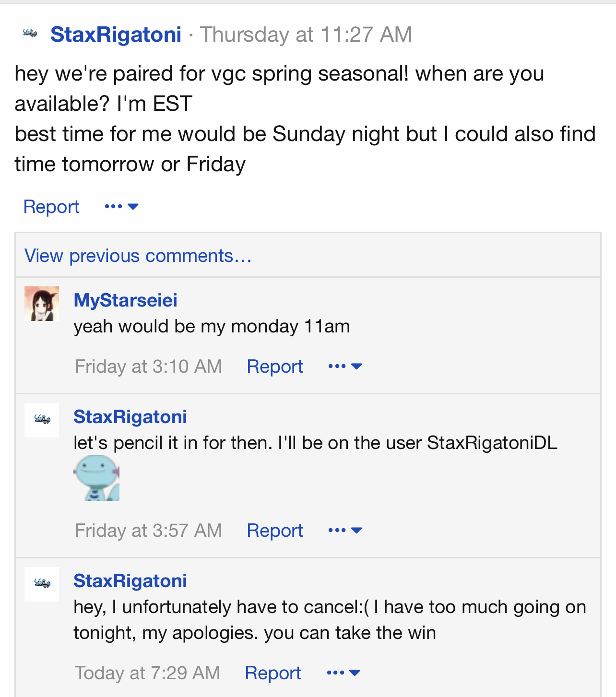The image size is (616, 697).
Task: Expand the more-options menu under the main post
Action: pos(121,207)
